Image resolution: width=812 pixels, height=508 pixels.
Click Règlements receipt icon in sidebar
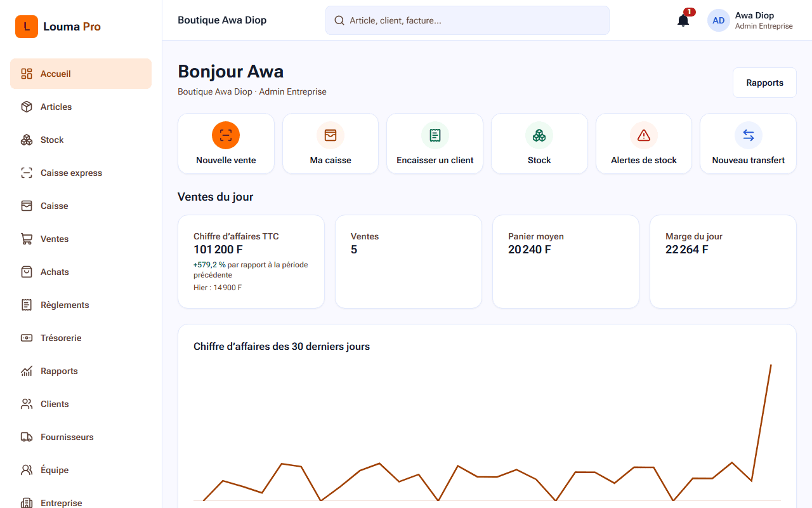(27, 305)
